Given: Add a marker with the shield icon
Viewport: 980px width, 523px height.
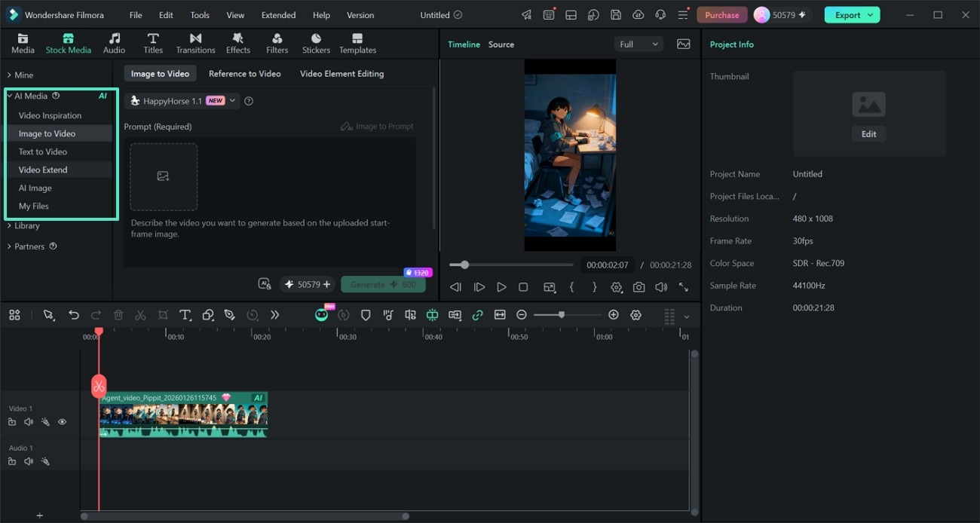Looking at the screenshot, I should tap(366, 315).
